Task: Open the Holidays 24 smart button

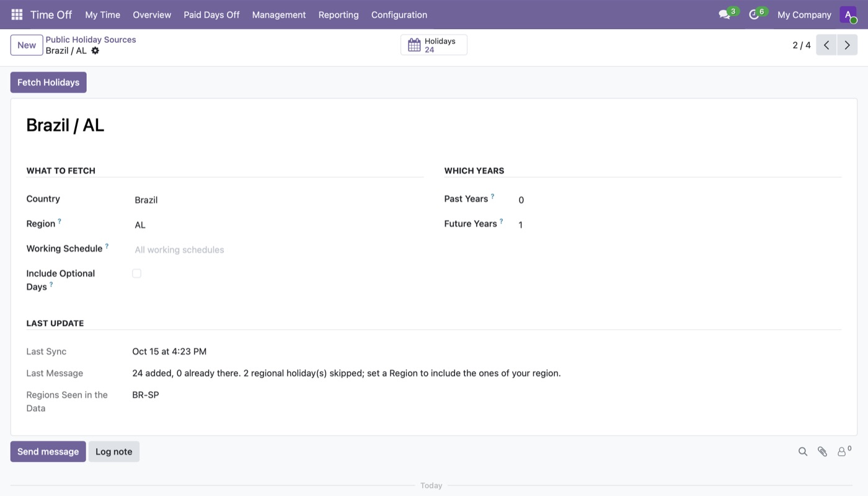Action: click(x=433, y=45)
